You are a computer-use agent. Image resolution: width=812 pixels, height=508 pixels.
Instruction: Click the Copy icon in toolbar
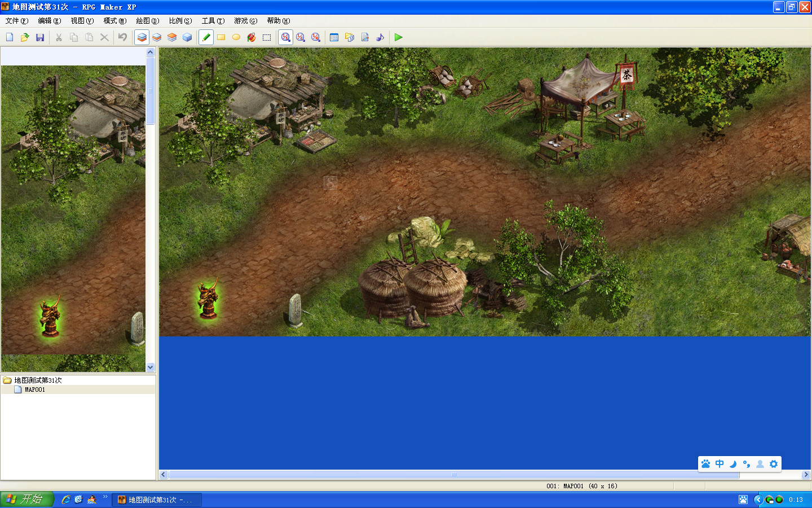point(74,37)
